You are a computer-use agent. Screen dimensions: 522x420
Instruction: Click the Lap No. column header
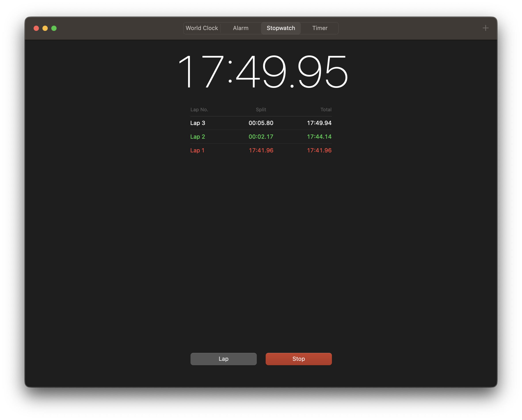[199, 109]
